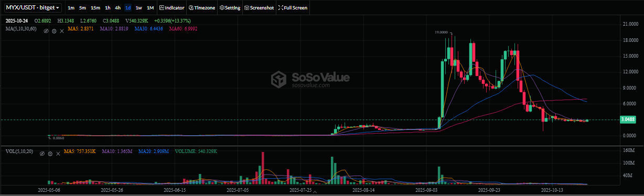Viewport: 644px width, 196px height.
Task: Click the SoSoValue watermark logo
Action: (310, 79)
